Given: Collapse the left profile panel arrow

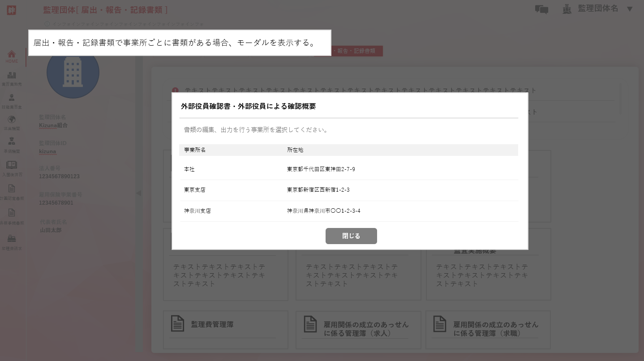Looking at the screenshot, I should [138, 193].
